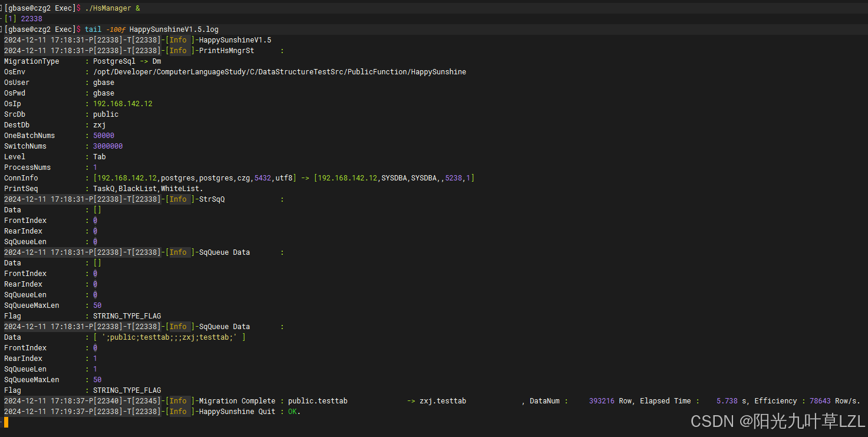
Task: Select the OsIp value 192.168.142.12
Action: coord(123,104)
